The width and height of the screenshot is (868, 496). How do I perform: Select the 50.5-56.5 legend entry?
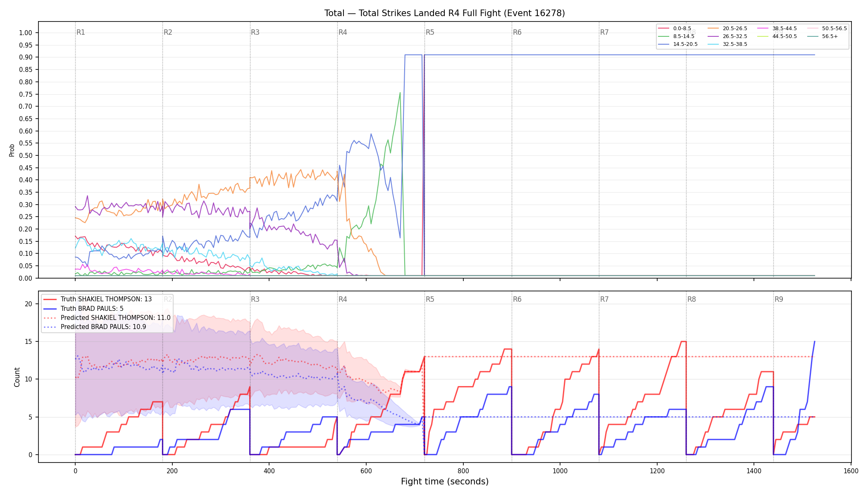[x=827, y=29]
